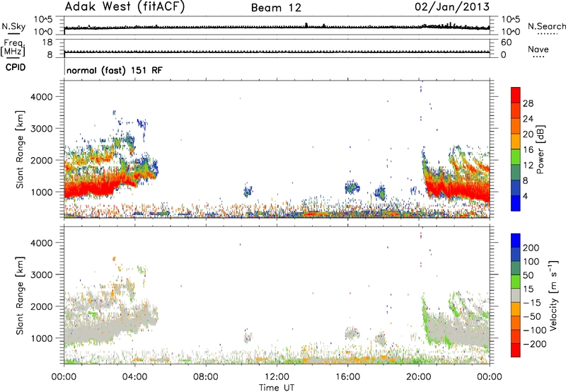
Task: Click the N.Search legend label
Action: click(x=546, y=26)
